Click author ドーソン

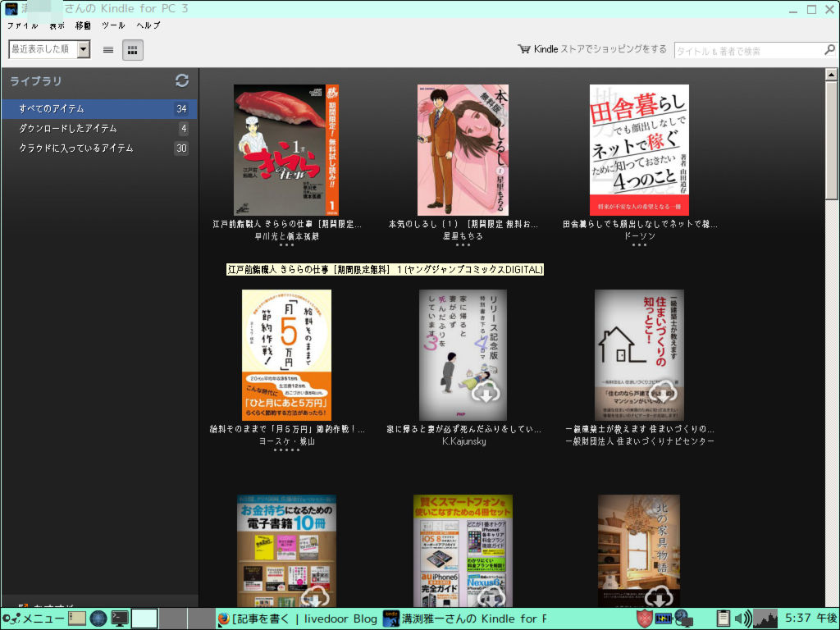coord(640,235)
